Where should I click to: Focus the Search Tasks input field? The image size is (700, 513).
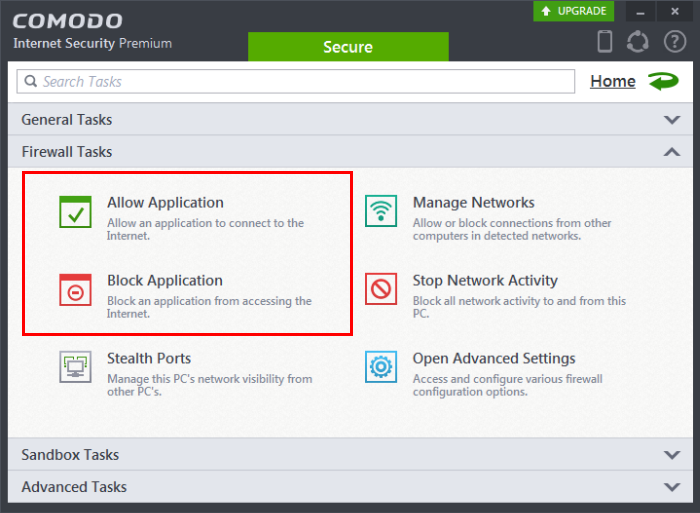(x=296, y=81)
